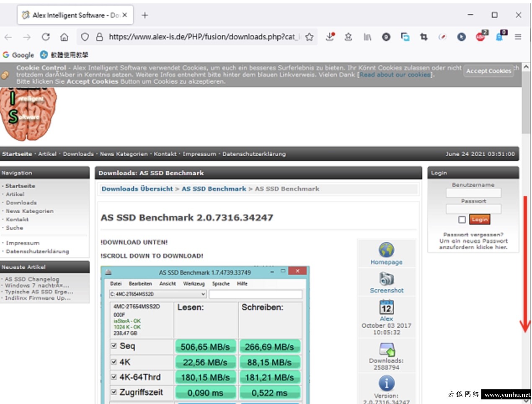Click the AS SSD Benchmark 2.0.7316.34247 heading
Viewport: 532px width, 404px height.
187,218
